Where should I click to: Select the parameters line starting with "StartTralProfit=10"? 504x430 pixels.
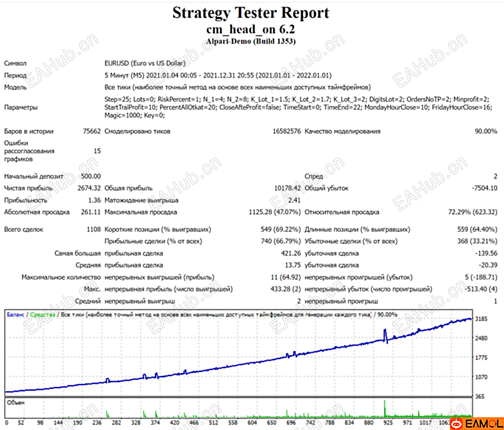pos(298,107)
